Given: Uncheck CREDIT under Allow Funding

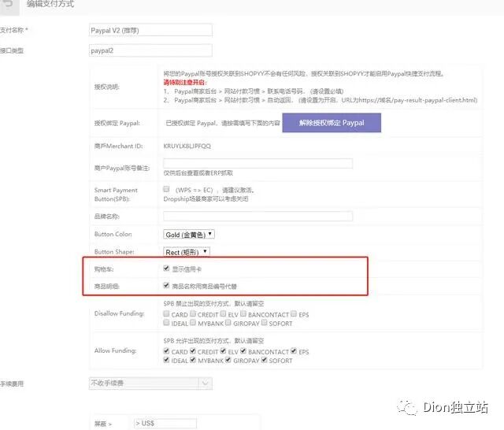Looking at the screenshot, I should point(192,351).
